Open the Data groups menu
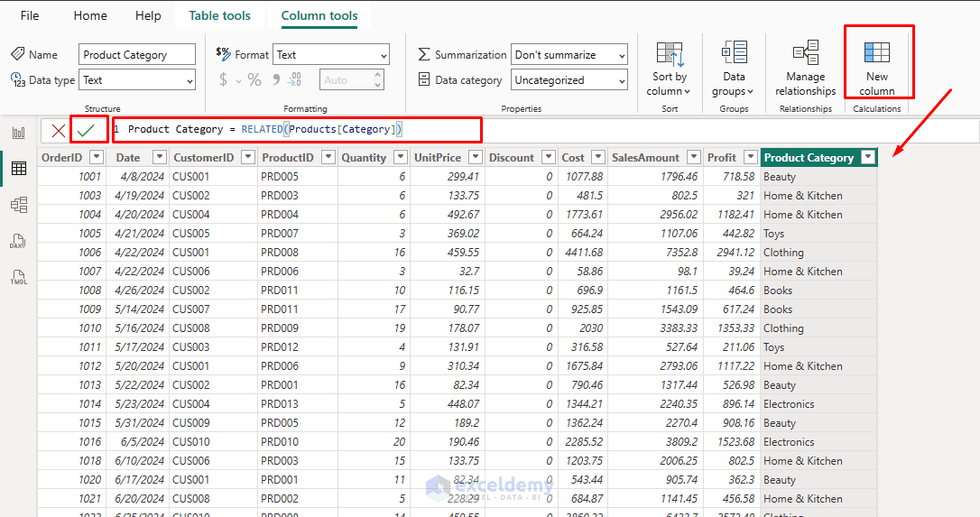Viewport: 980px width, 517px height. coord(734,69)
